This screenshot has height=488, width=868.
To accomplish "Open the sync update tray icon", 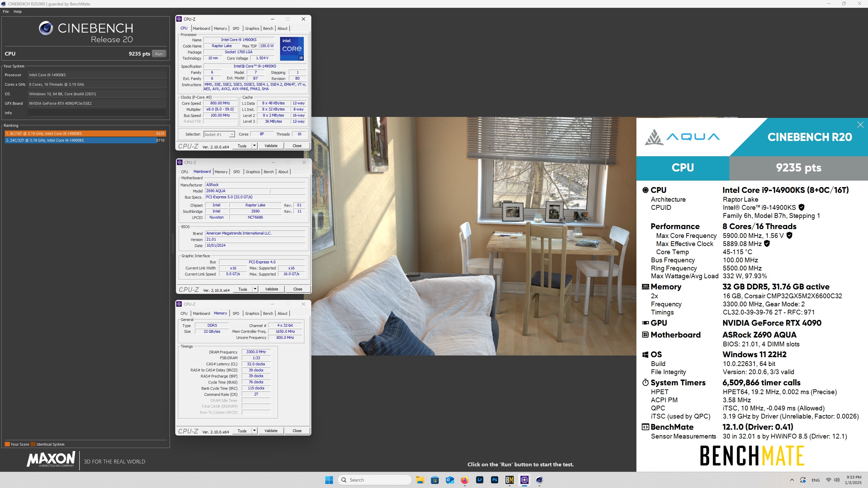I will [x=803, y=480].
